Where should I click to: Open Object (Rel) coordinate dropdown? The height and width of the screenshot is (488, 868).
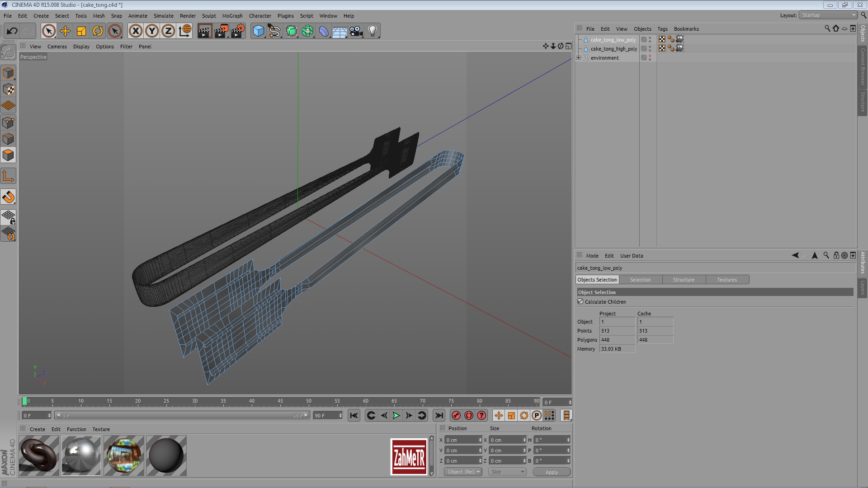463,472
